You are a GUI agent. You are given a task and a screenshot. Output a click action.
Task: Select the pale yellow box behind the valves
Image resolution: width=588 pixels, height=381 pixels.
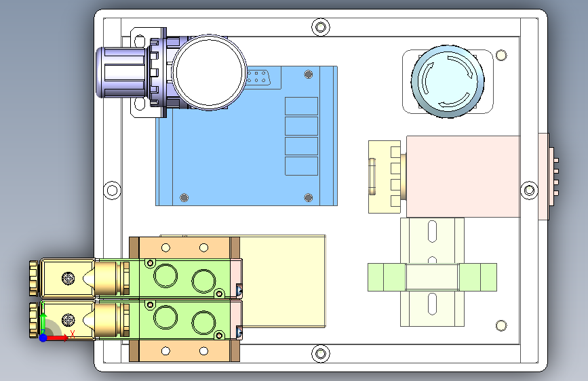click(282, 281)
